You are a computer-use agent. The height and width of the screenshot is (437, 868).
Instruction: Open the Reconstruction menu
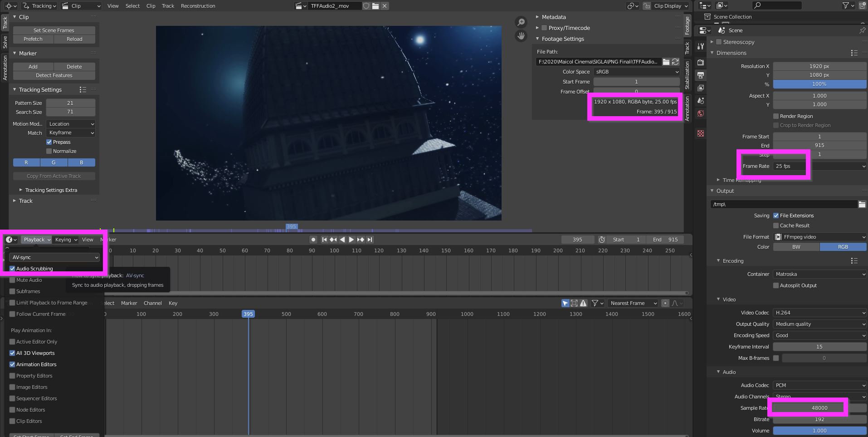click(x=198, y=6)
